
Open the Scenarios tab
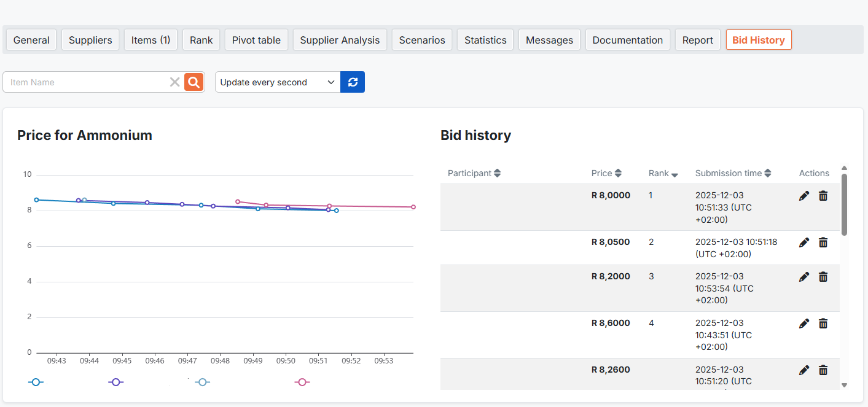click(x=422, y=40)
